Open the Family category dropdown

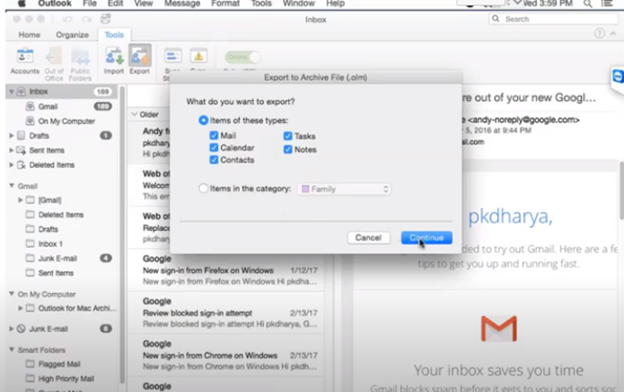click(x=344, y=189)
